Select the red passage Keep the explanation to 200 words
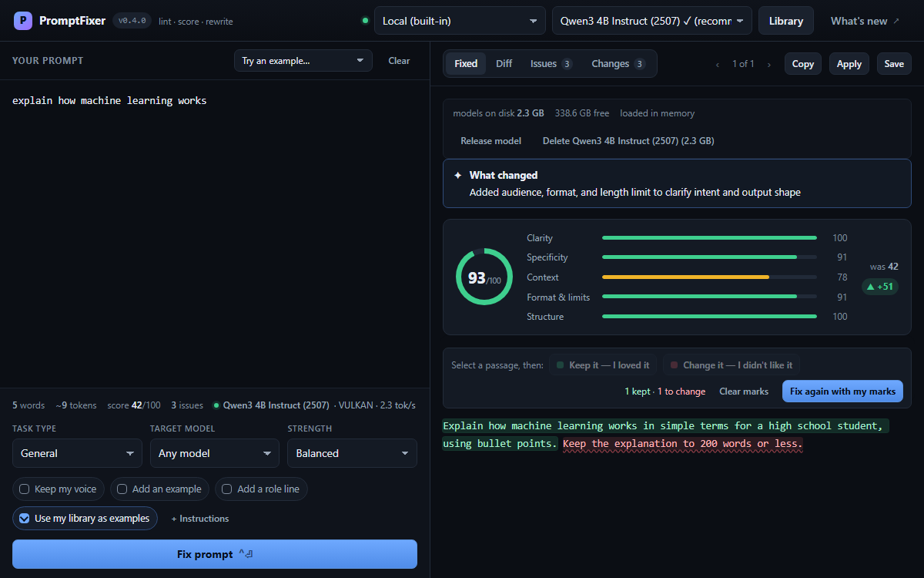The image size is (924, 578). tap(683, 444)
